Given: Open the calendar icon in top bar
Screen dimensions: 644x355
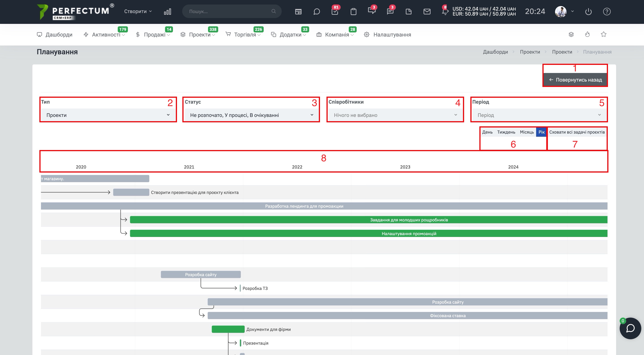Looking at the screenshot, I should click(298, 11).
